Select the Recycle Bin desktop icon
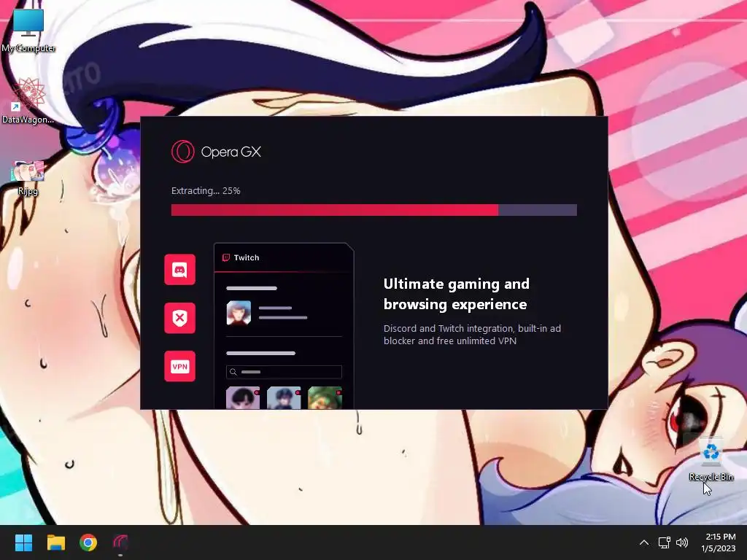 (711, 458)
